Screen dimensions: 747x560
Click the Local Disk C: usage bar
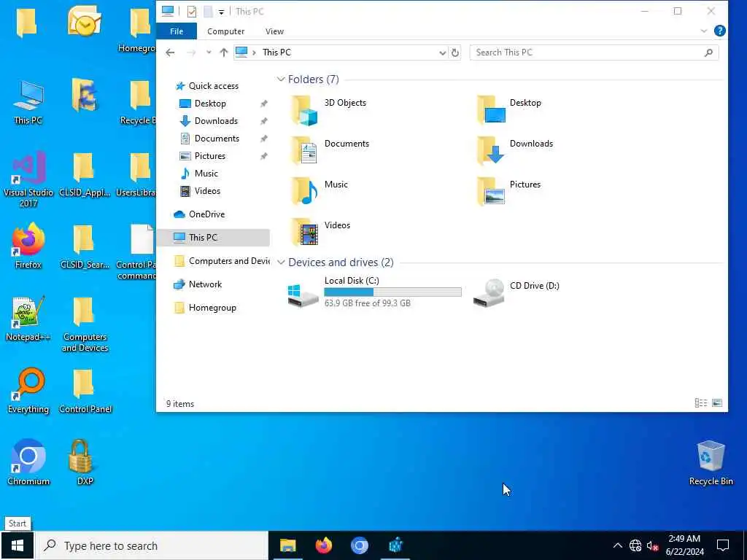(392, 292)
